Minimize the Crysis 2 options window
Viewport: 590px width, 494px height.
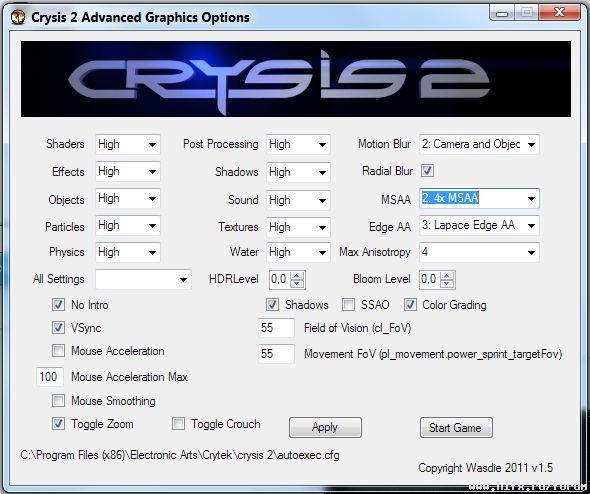(x=502, y=13)
